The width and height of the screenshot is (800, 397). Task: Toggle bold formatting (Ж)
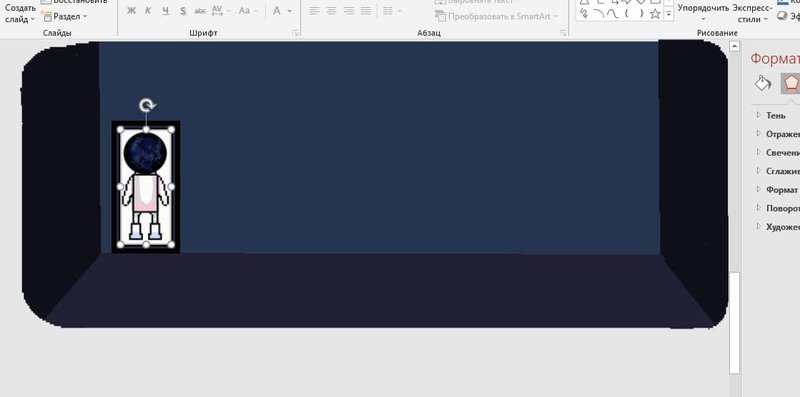coord(131,11)
